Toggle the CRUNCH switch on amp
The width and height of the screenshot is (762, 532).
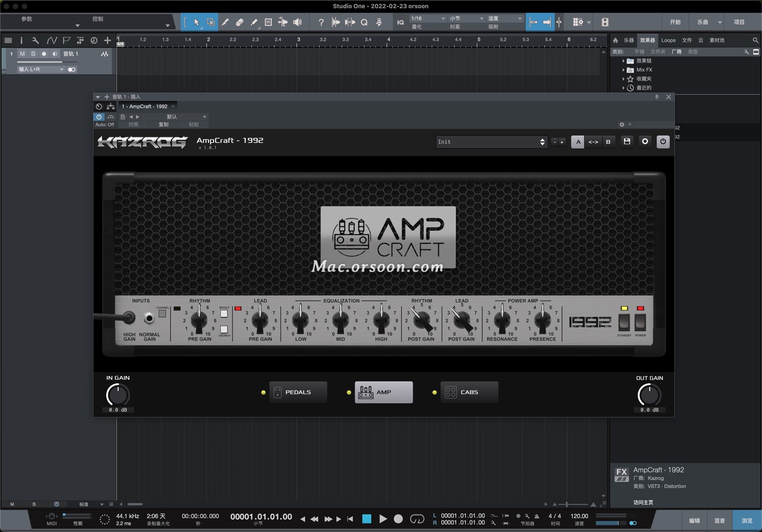tap(224, 329)
